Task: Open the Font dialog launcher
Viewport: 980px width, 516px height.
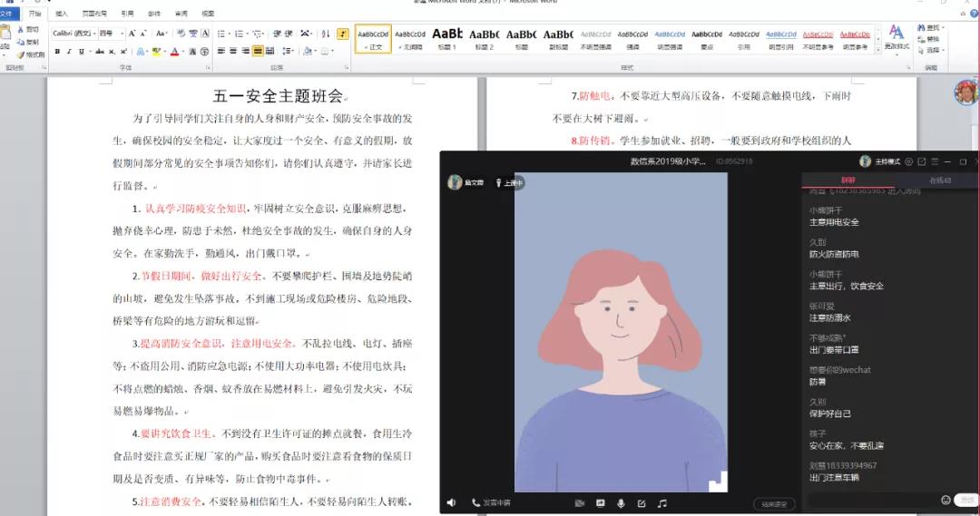Action: point(209,67)
